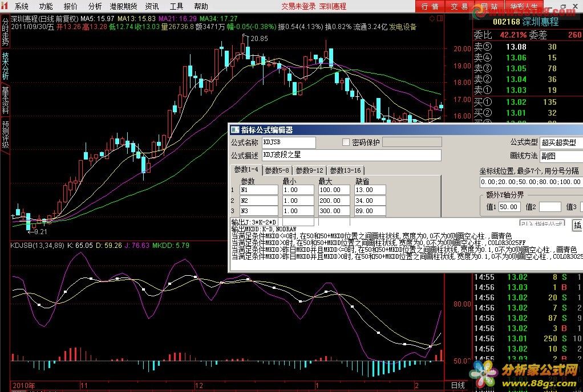
Task: Click the 日线 period label at the bottom
Action: click(x=458, y=386)
